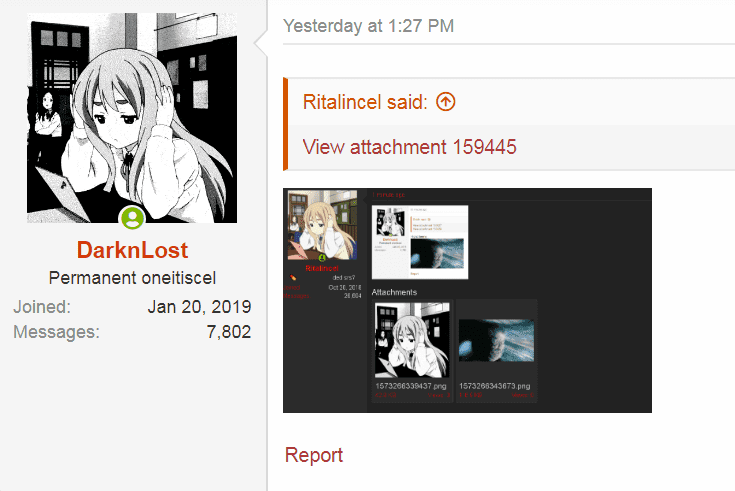
Task: Click the Yesterday at 1:27 PM timestamp
Action: [368, 26]
